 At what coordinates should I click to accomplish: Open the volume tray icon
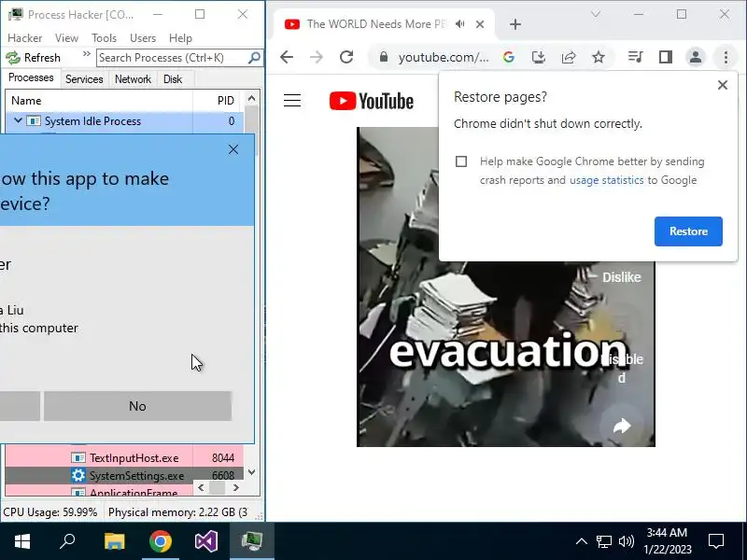pos(626,541)
